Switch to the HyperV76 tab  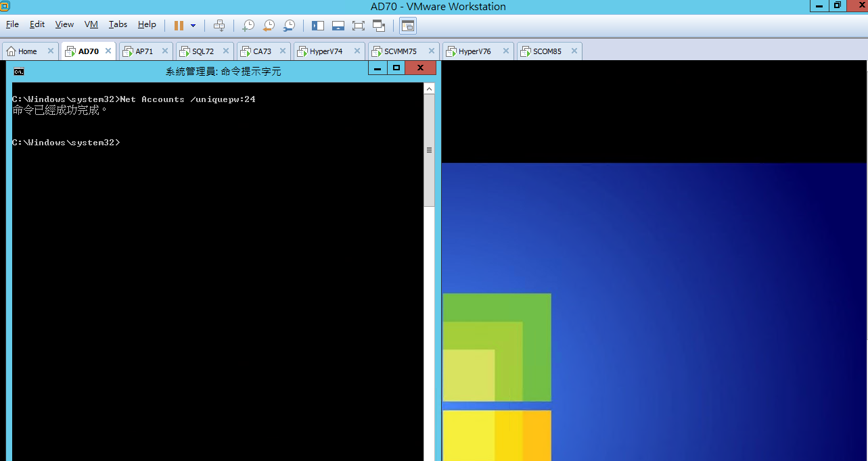click(475, 51)
